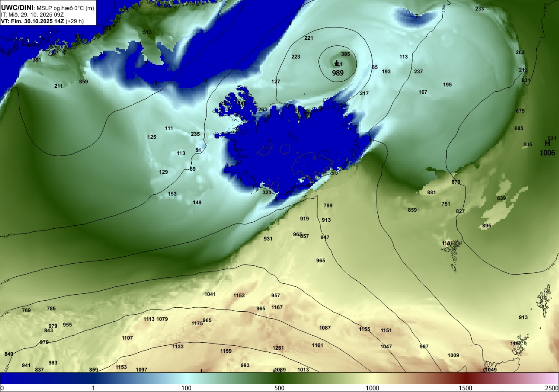559x392 pixels.
Task: Select the value 827
Action: (x=460, y=211)
